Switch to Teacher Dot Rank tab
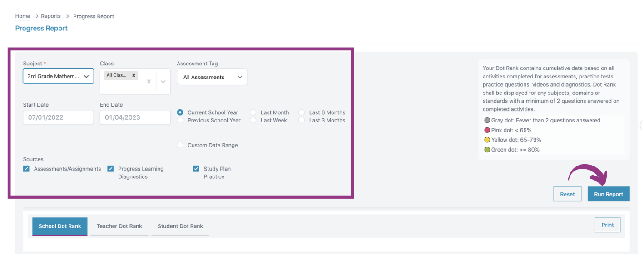644x264 pixels. pos(119,226)
